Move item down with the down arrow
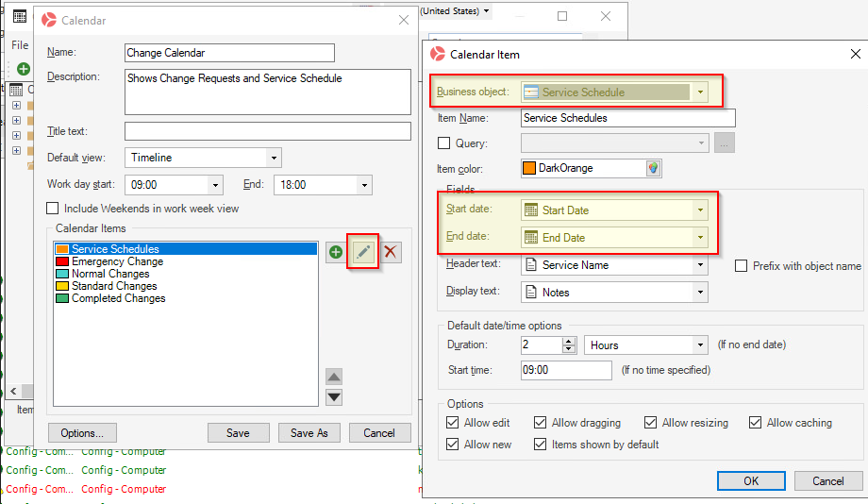Screen dimensions: 868x504 pos(334,397)
